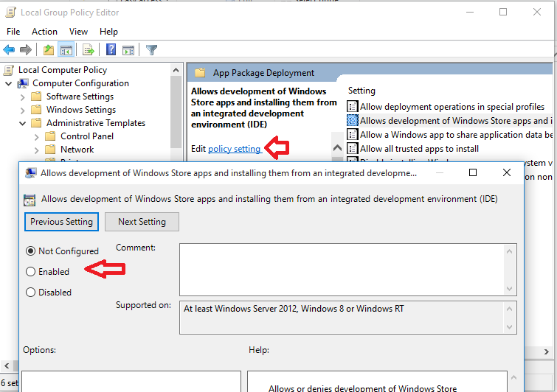Click icon beside Allow deployment operations setting

point(352,106)
